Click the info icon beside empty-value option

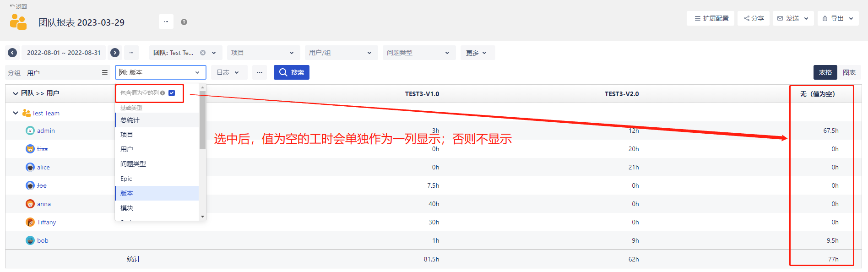[163, 93]
